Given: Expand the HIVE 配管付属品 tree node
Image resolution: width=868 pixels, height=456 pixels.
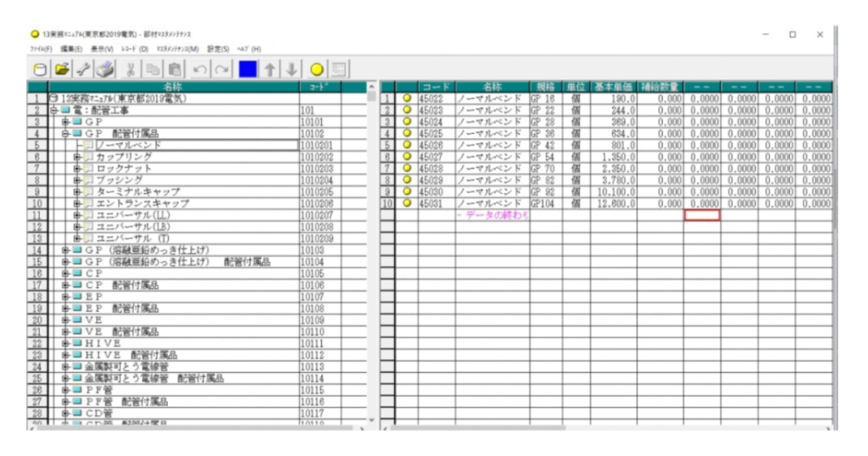Looking at the screenshot, I should pos(65,355).
